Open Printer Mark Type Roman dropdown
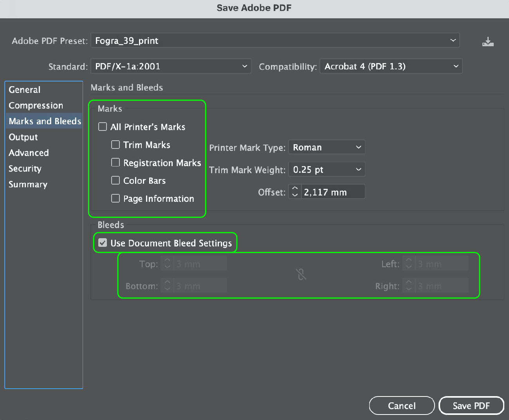This screenshot has width=509, height=420. click(327, 147)
